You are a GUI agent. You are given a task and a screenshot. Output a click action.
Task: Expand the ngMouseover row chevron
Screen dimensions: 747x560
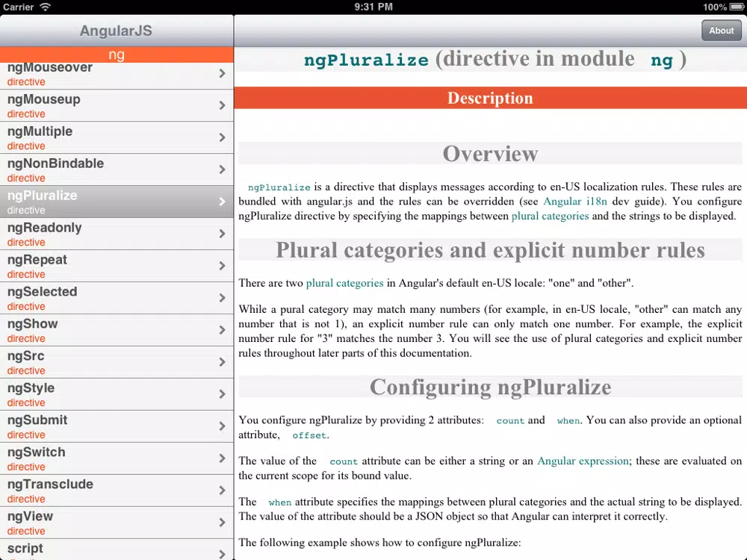(222, 73)
